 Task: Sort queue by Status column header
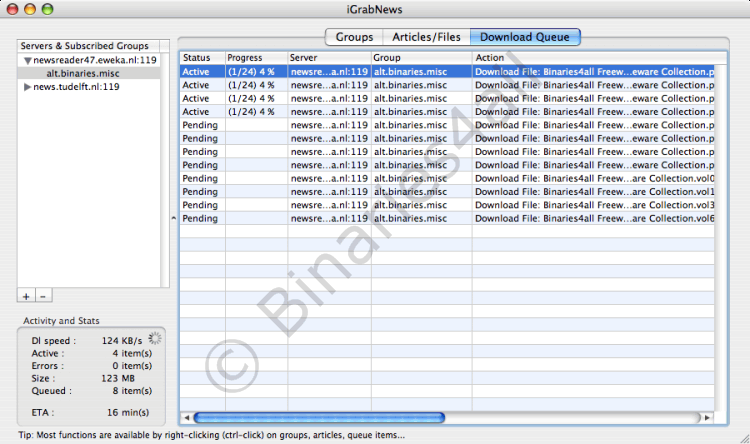point(202,57)
